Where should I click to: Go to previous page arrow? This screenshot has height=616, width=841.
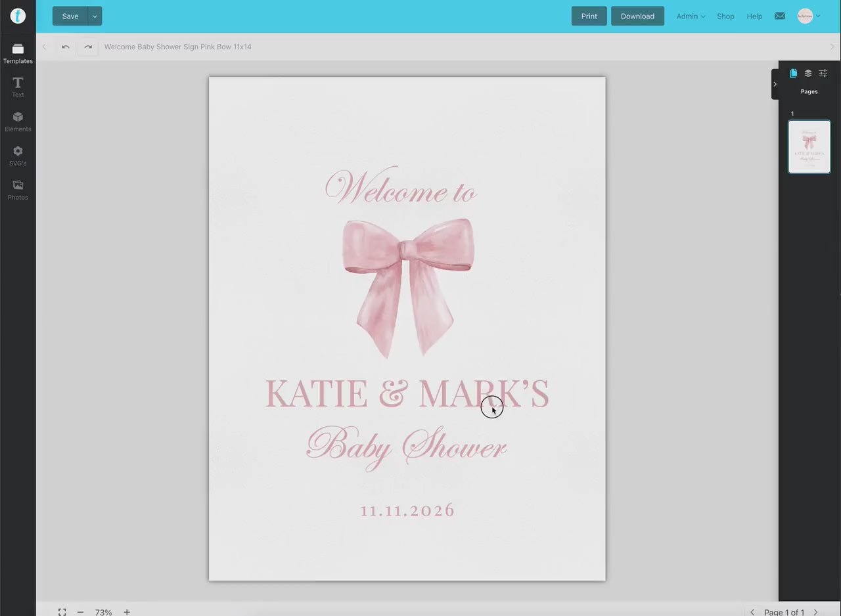pos(752,612)
